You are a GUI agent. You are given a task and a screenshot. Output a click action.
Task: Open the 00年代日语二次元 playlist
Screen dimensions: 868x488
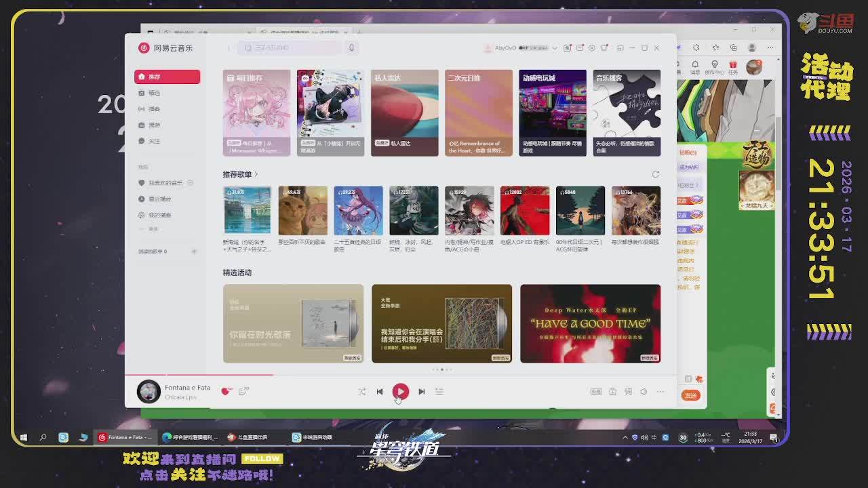pos(580,211)
